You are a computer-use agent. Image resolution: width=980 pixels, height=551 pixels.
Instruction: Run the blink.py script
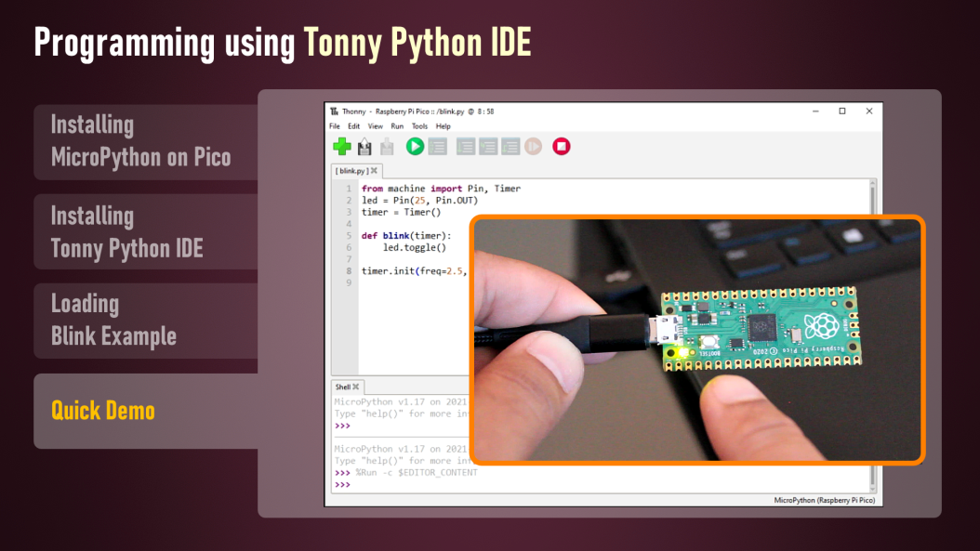point(415,146)
